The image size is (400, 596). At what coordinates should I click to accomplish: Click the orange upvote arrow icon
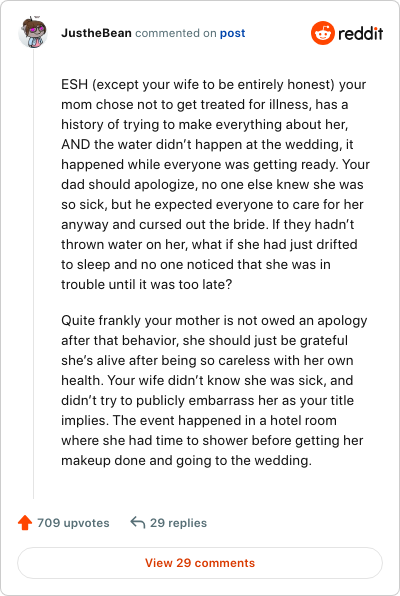25,523
